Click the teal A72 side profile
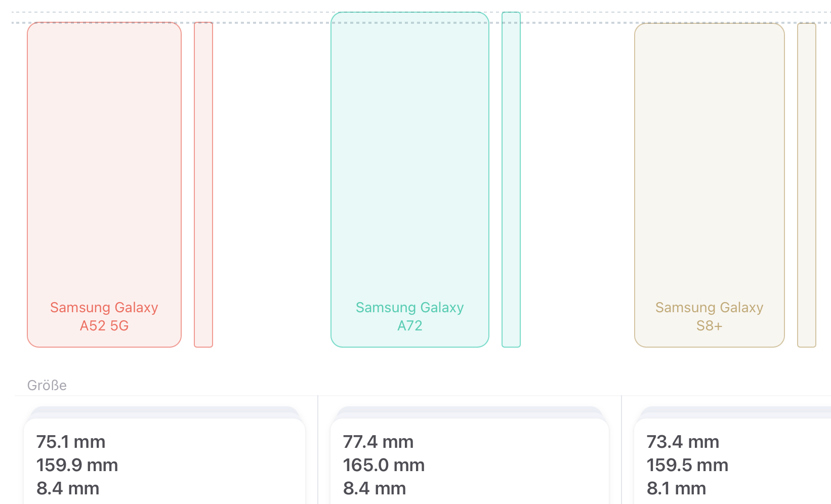Screen dimensions: 831x504 (x=511, y=180)
